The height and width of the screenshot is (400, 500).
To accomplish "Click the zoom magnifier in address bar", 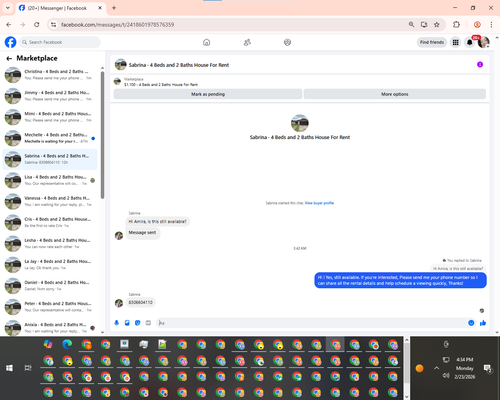I will (x=411, y=25).
